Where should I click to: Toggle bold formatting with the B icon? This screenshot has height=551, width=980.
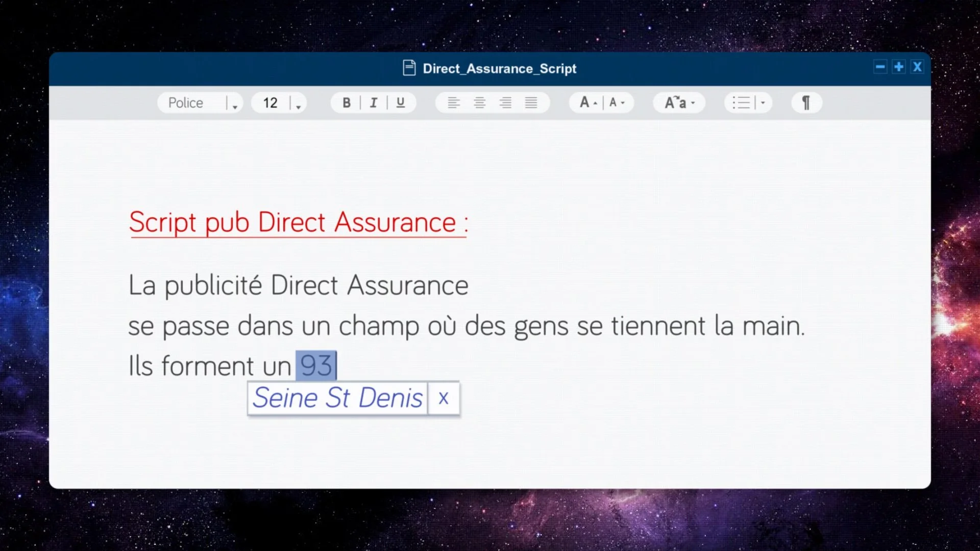pyautogui.click(x=347, y=103)
